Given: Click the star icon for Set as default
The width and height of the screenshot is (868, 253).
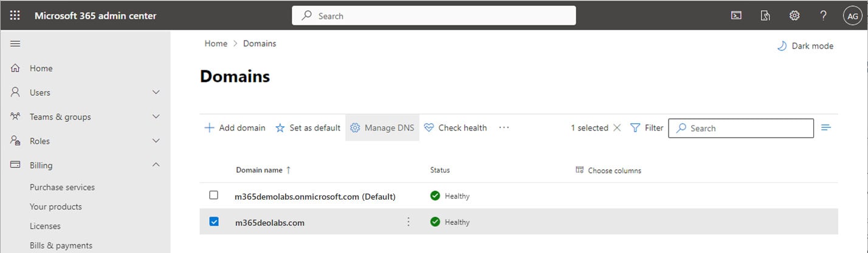Looking at the screenshot, I should coord(280,128).
